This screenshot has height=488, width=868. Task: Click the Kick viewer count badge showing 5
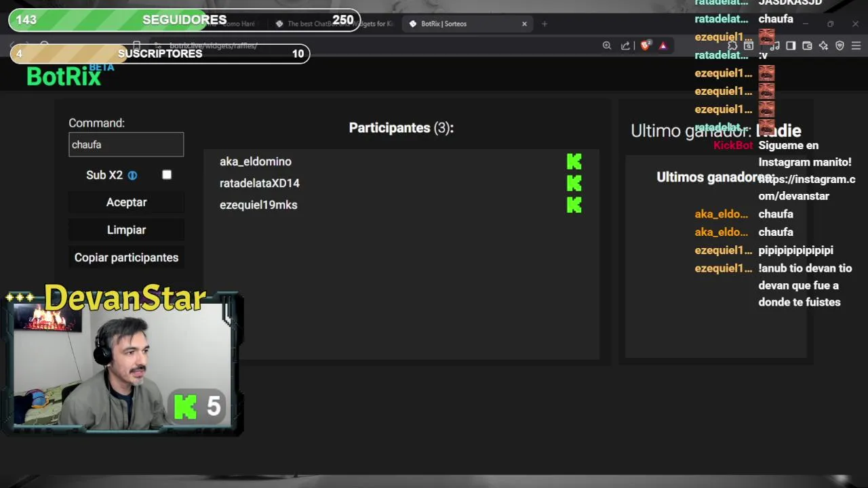coord(197,407)
